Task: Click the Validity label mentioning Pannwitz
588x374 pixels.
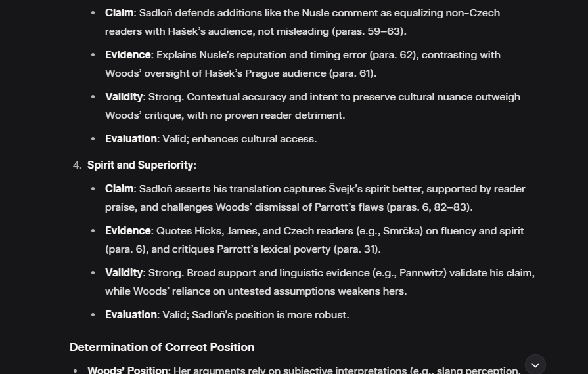Action: [124, 273]
